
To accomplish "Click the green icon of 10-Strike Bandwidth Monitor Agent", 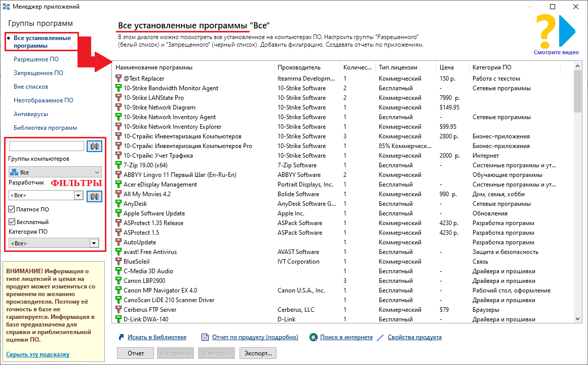I will 119,88.
